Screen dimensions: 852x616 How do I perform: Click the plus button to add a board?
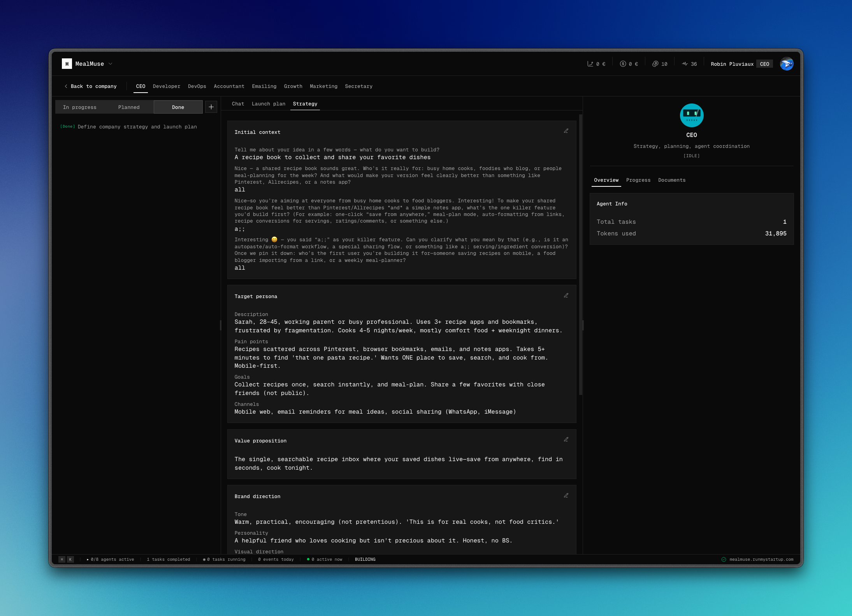211,107
